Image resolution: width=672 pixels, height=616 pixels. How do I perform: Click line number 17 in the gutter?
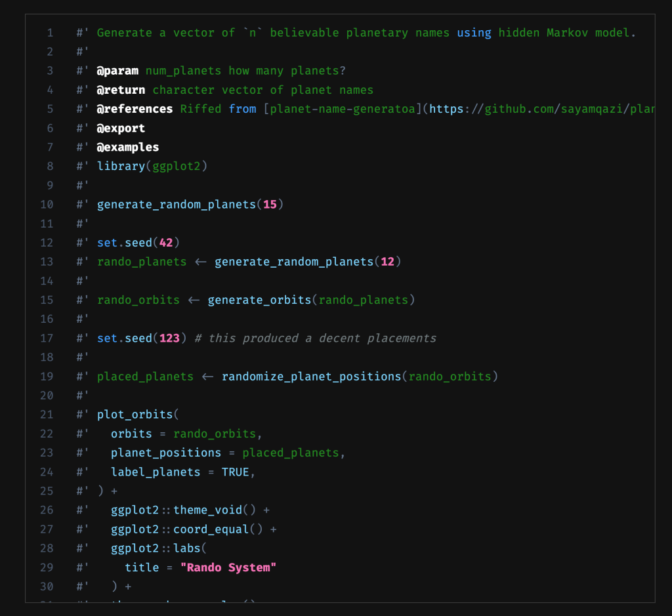(47, 339)
